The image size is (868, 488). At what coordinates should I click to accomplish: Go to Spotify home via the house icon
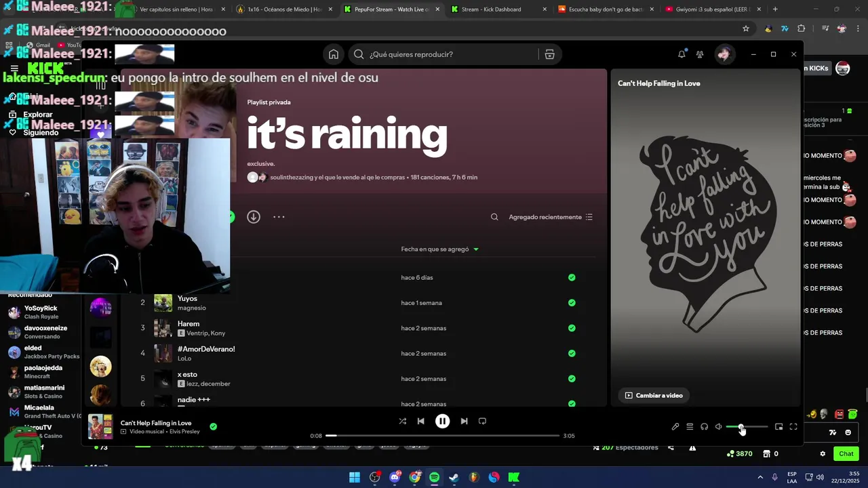[334, 54]
